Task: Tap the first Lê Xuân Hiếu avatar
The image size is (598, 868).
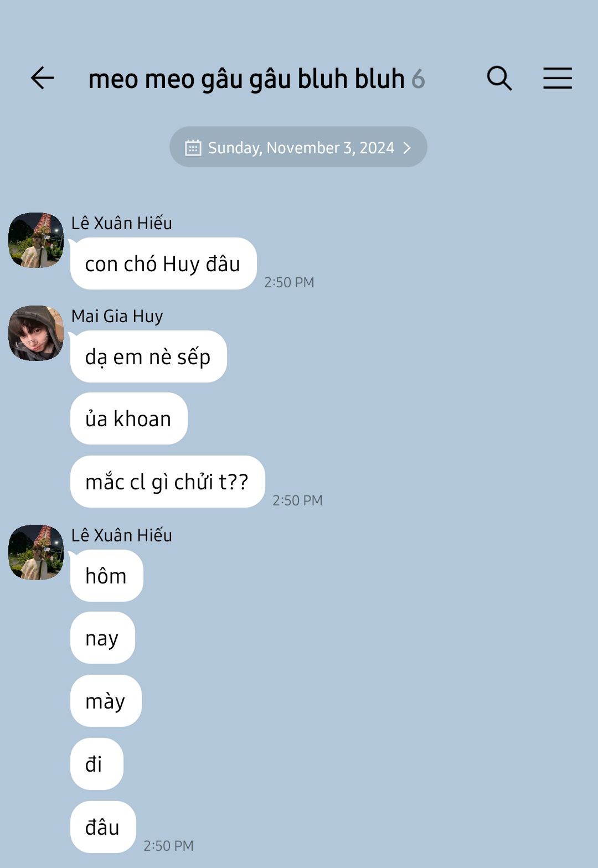Action: [36, 240]
